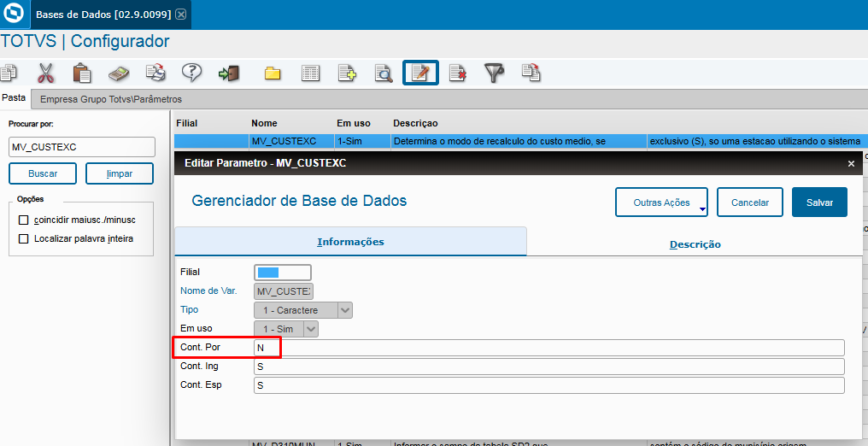Click the Em uso column header
This screenshot has width=868, height=446.
[x=354, y=123]
